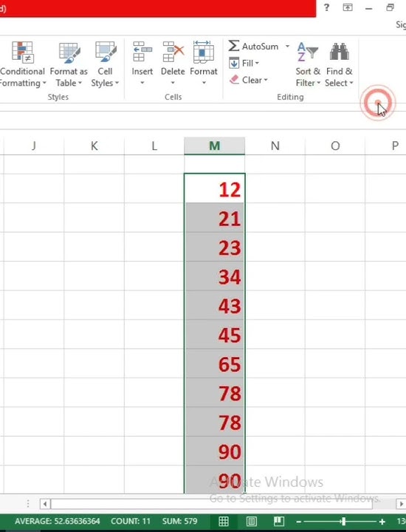Expand Cell Styles dropdown arrow
Screen dimensions: 406x532
[x=117, y=83]
